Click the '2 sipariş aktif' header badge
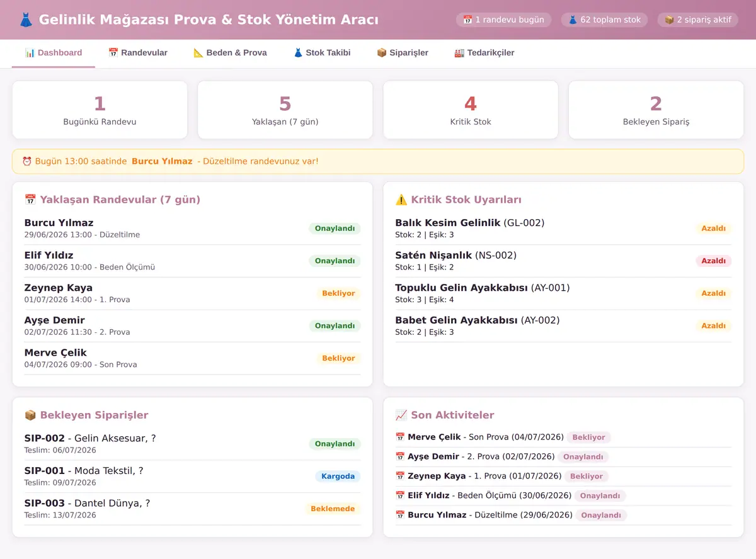Screen dimensions: 756x559 698,20
